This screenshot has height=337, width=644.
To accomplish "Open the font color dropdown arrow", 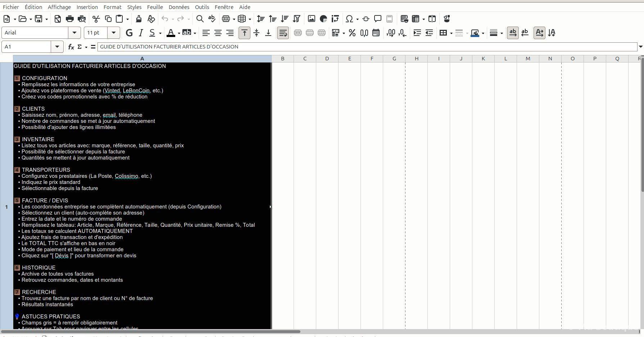I will click(x=179, y=33).
